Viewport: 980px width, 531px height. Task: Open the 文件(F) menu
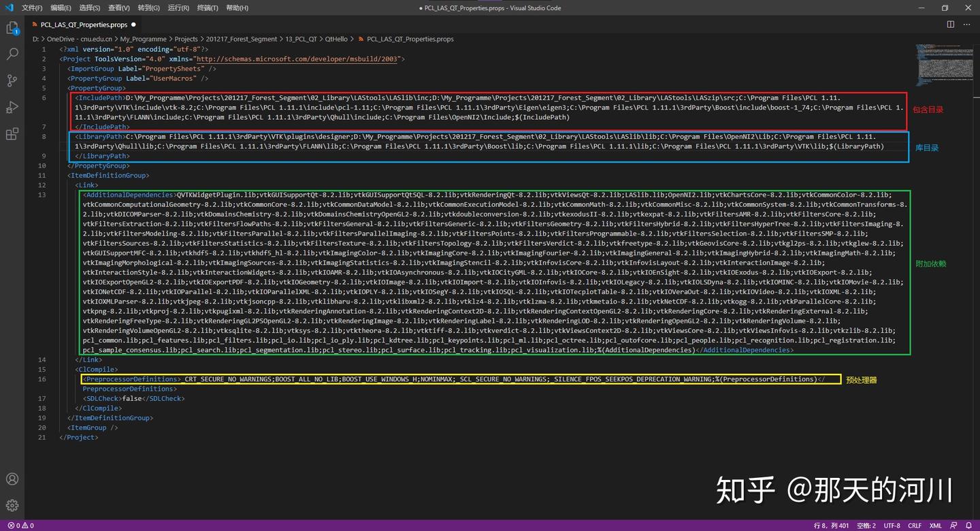[31, 7]
